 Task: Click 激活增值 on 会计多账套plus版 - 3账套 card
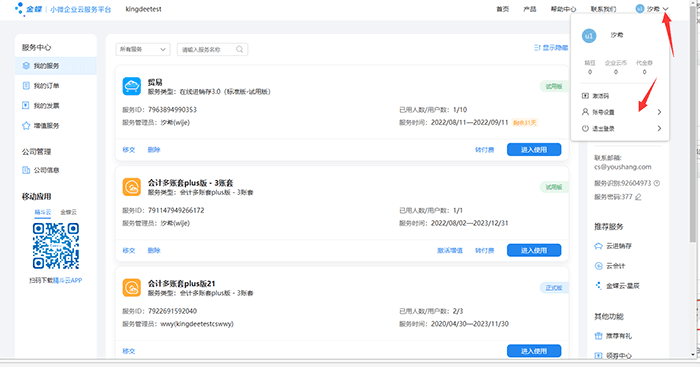[x=450, y=251]
